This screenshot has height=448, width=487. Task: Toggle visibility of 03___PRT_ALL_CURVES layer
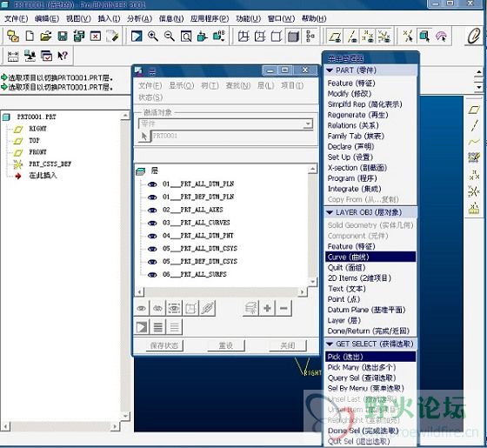(152, 223)
